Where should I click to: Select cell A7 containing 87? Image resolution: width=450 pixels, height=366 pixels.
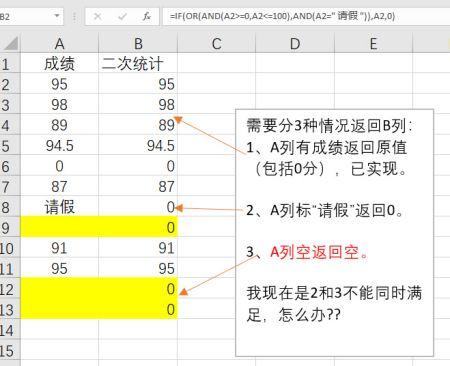60,186
